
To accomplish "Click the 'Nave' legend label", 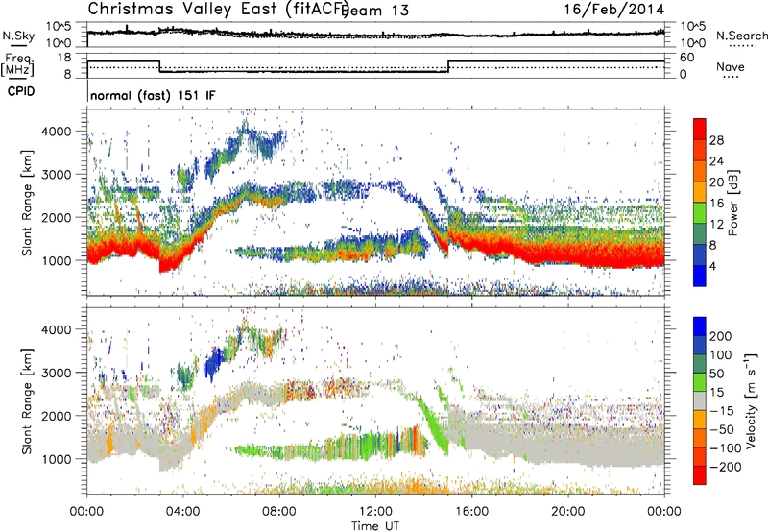I will pyautogui.click(x=731, y=67).
